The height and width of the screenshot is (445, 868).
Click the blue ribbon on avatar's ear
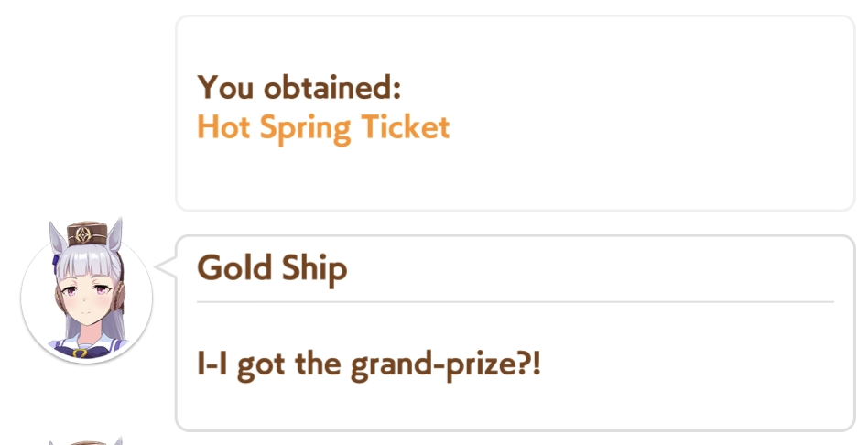[x=56, y=260]
